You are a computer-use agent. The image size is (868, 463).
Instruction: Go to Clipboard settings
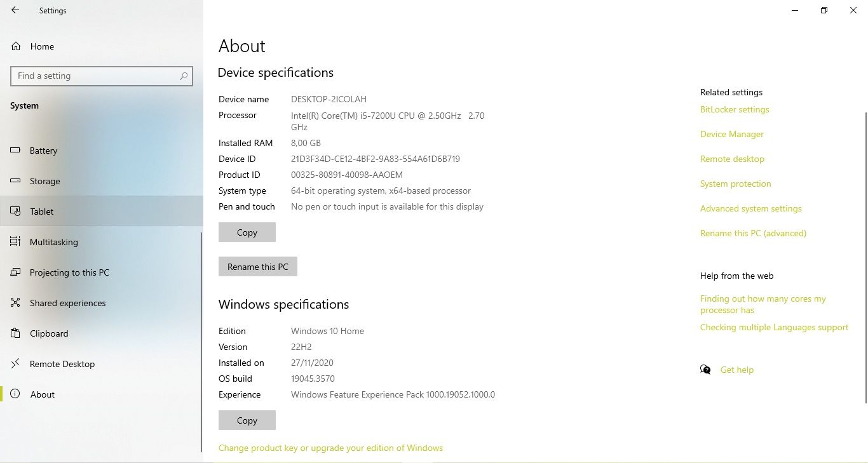pos(102,333)
